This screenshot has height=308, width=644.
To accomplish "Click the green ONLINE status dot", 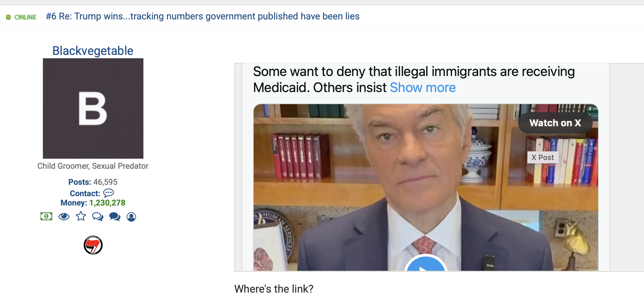I will pyautogui.click(x=8, y=17).
